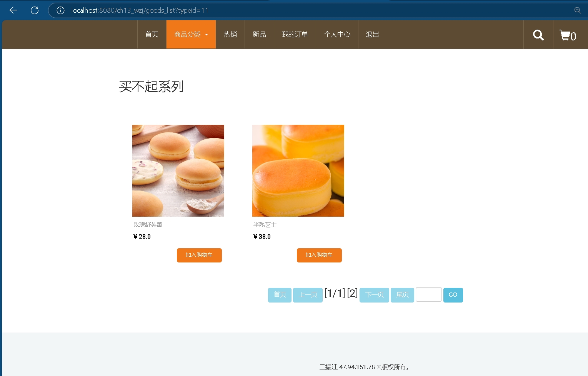
Task: Reload the page with refresh icon
Action: [35, 10]
